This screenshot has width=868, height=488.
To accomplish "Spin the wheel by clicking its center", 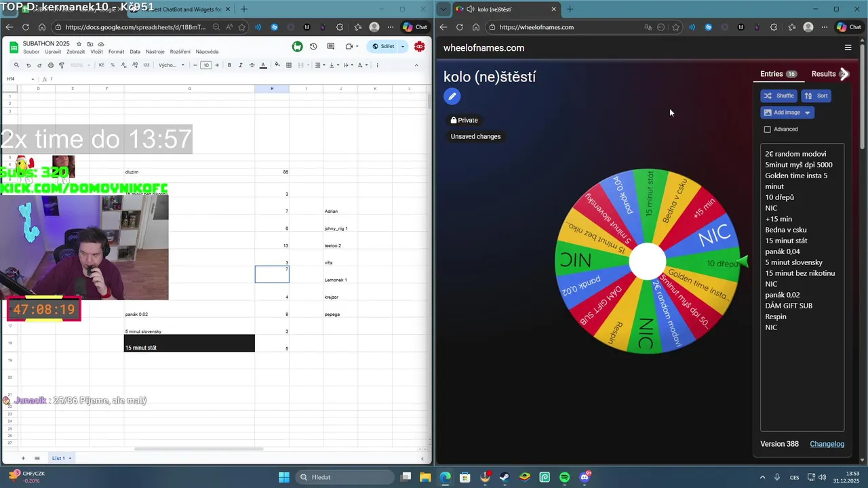I will click(x=647, y=262).
